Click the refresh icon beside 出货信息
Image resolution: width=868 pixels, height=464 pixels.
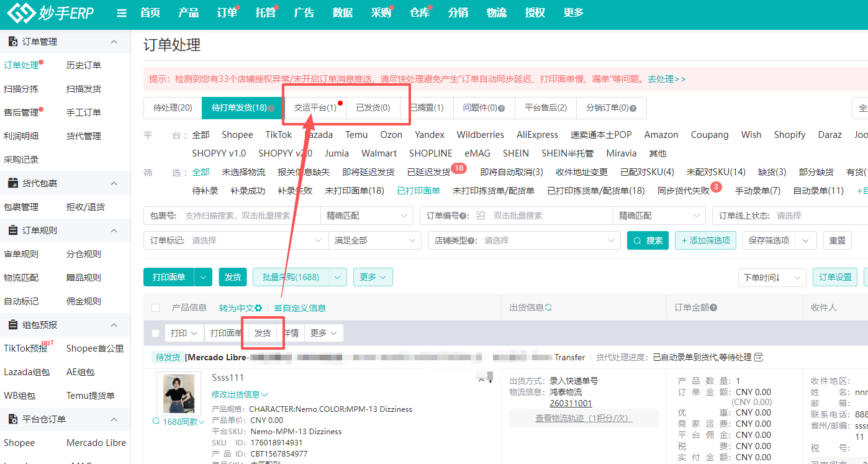click(548, 307)
